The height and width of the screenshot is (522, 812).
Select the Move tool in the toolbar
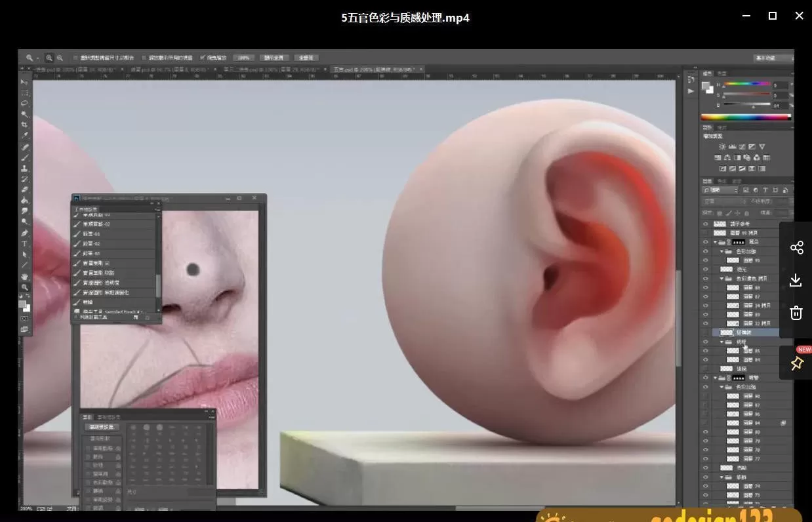pyautogui.click(x=25, y=83)
